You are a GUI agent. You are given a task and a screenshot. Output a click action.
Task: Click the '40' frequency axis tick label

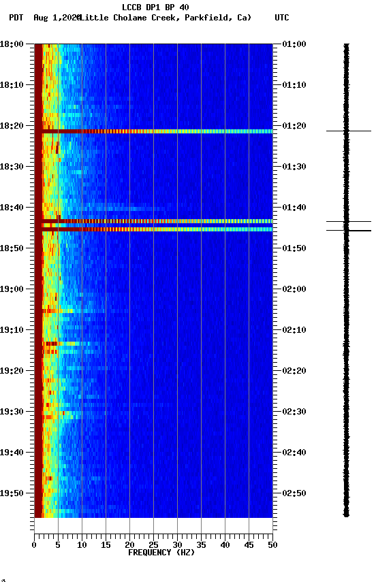pyautogui.click(x=225, y=545)
